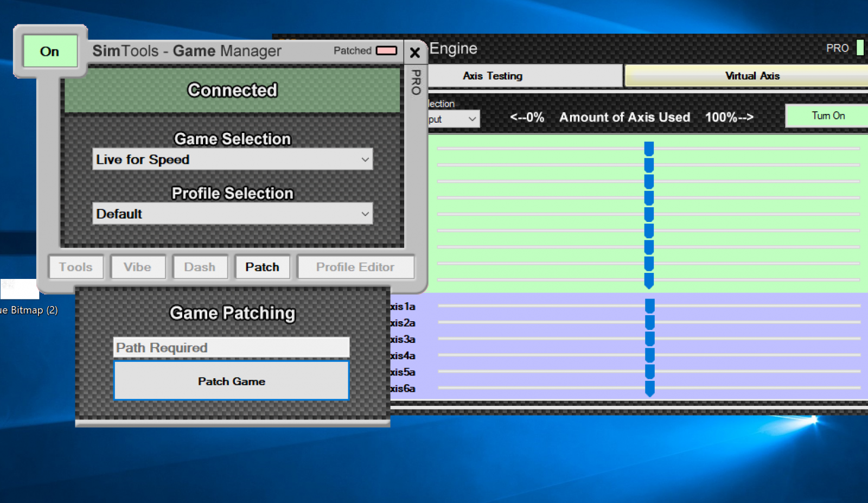Open the Game Selection dropdown
The height and width of the screenshot is (503, 868).
click(x=232, y=160)
